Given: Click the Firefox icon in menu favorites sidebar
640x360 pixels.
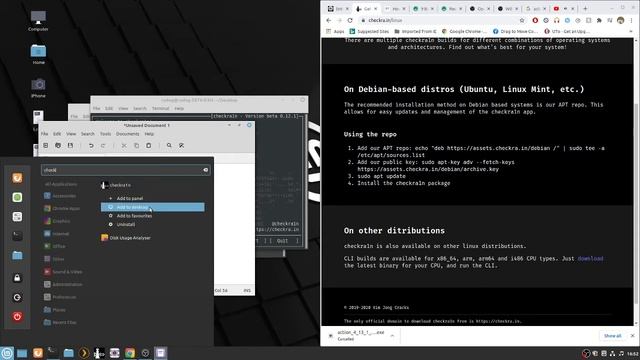Looking at the screenshot, I should coord(17,178).
